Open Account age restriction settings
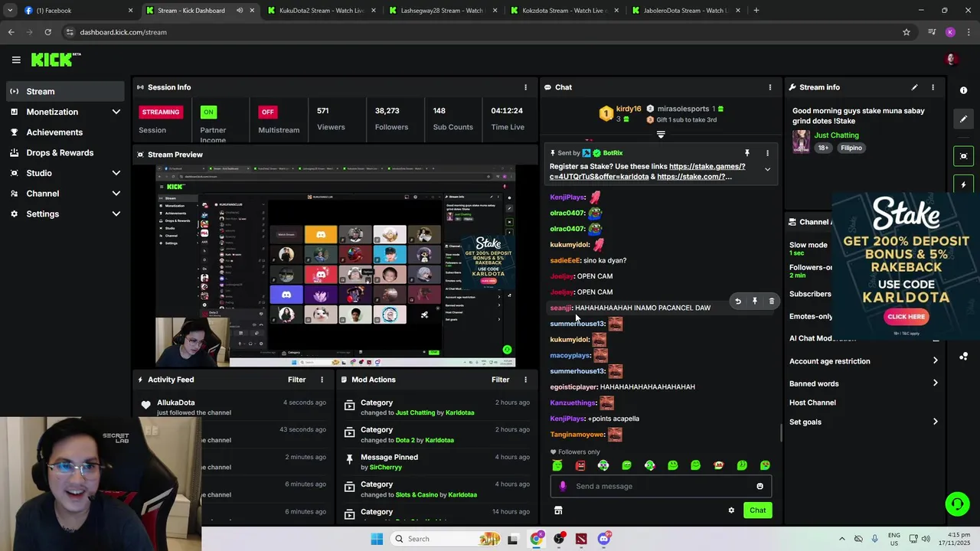 [x=864, y=361]
